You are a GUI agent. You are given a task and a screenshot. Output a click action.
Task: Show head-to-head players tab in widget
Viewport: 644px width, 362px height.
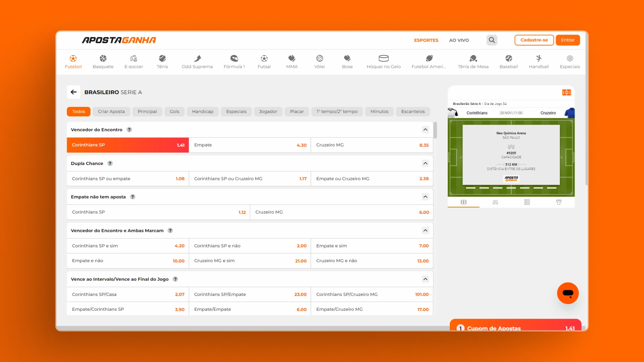[x=495, y=202]
